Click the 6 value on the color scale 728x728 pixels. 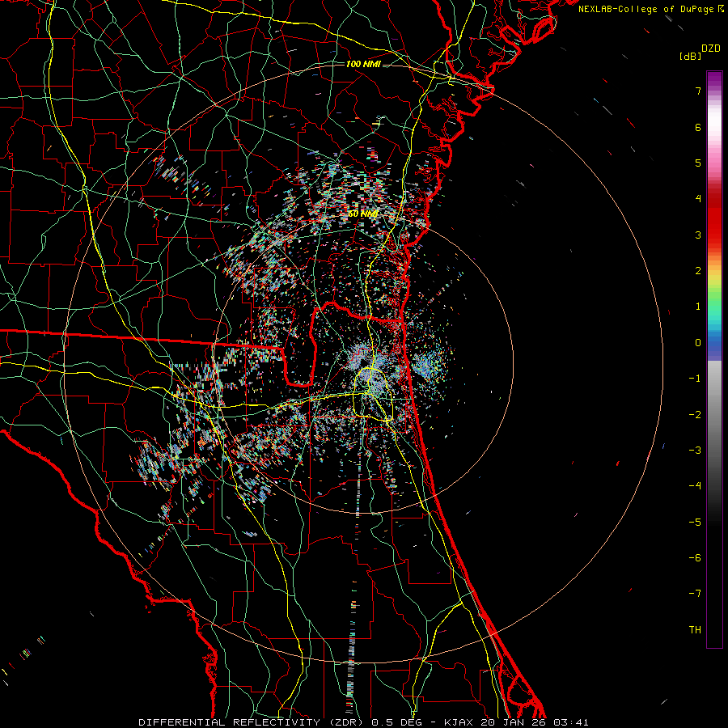pos(698,127)
